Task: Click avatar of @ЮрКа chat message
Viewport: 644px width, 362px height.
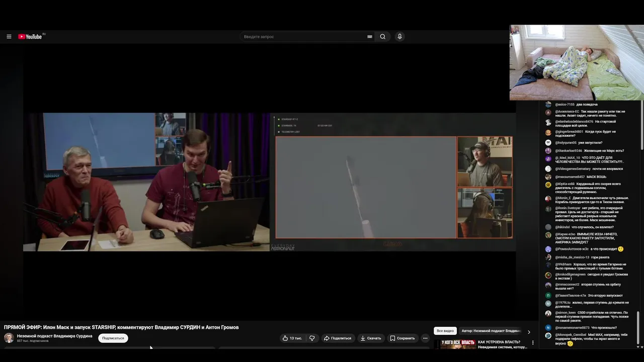Action: (548, 185)
